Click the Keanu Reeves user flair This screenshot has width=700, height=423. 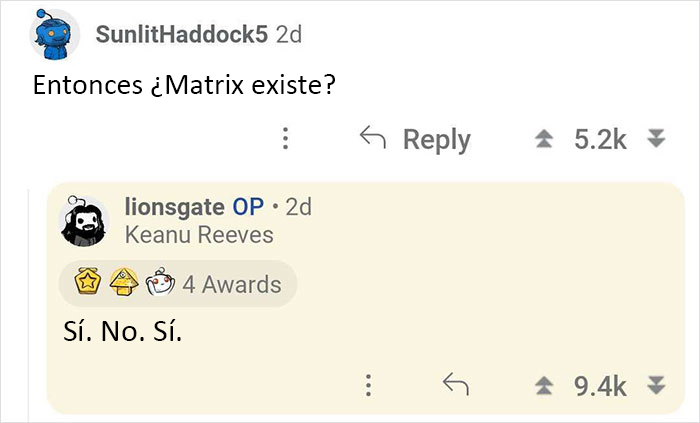tap(199, 235)
